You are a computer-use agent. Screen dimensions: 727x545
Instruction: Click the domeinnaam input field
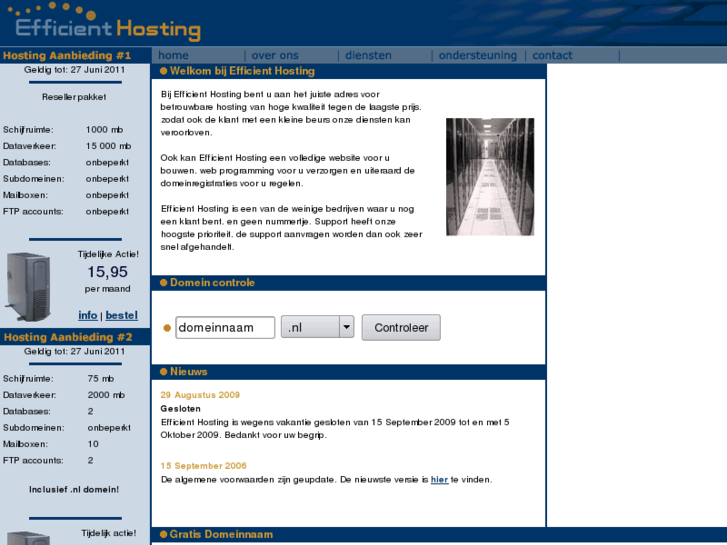pyautogui.click(x=225, y=327)
